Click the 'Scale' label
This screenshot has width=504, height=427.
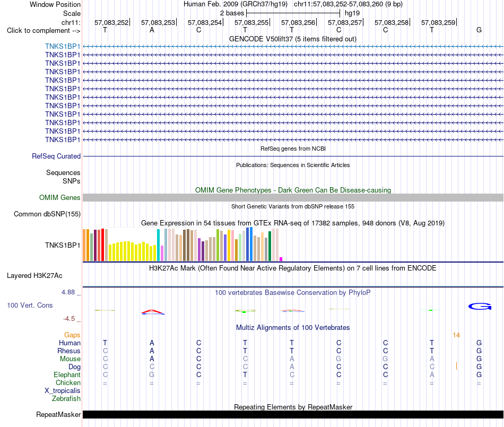(x=72, y=13)
